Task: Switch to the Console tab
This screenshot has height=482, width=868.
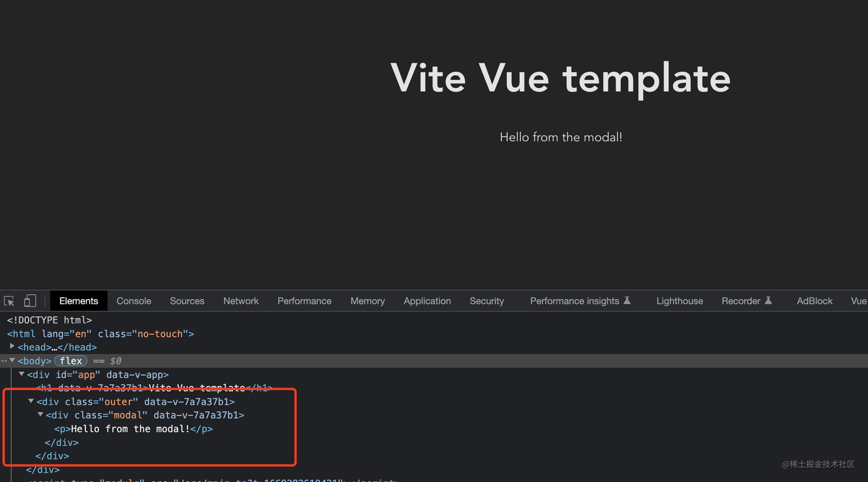Action: pyautogui.click(x=134, y=301)
